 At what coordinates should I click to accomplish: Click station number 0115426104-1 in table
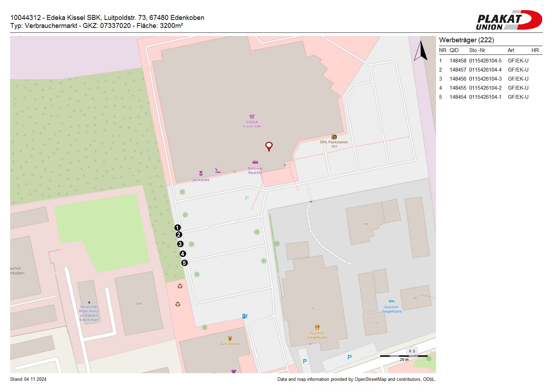click(485, 97)
